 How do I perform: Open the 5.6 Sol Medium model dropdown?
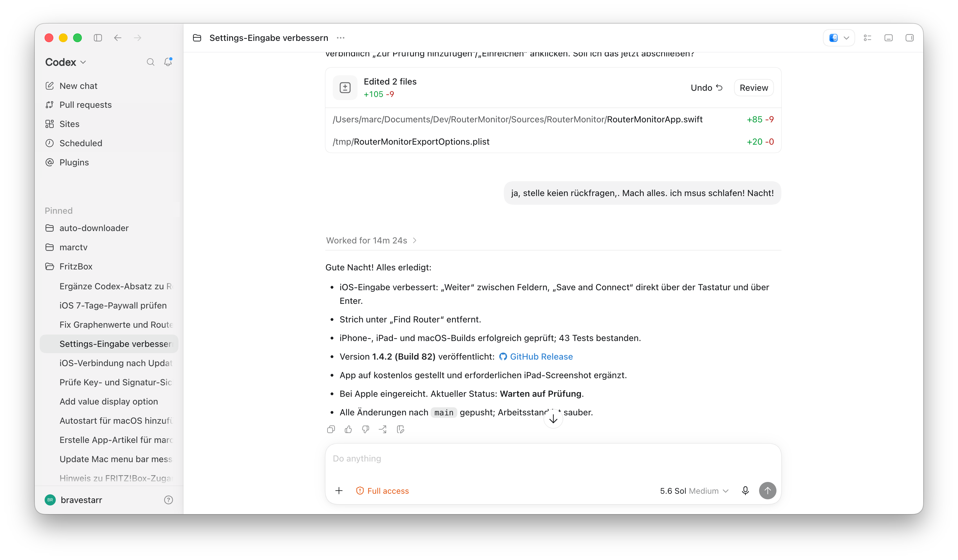tap(694, 491)
